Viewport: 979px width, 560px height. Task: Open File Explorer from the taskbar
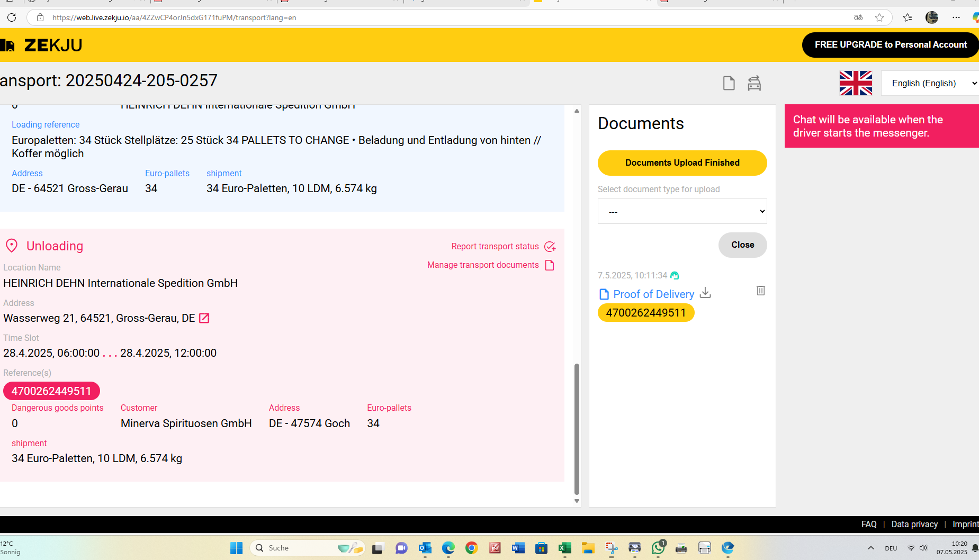[x=588, y=548]
